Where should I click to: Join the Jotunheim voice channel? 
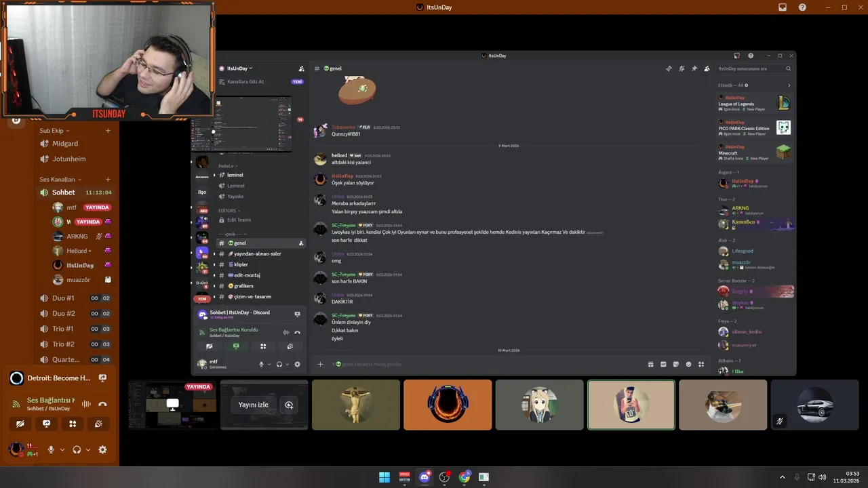click(x=68, y=159)
